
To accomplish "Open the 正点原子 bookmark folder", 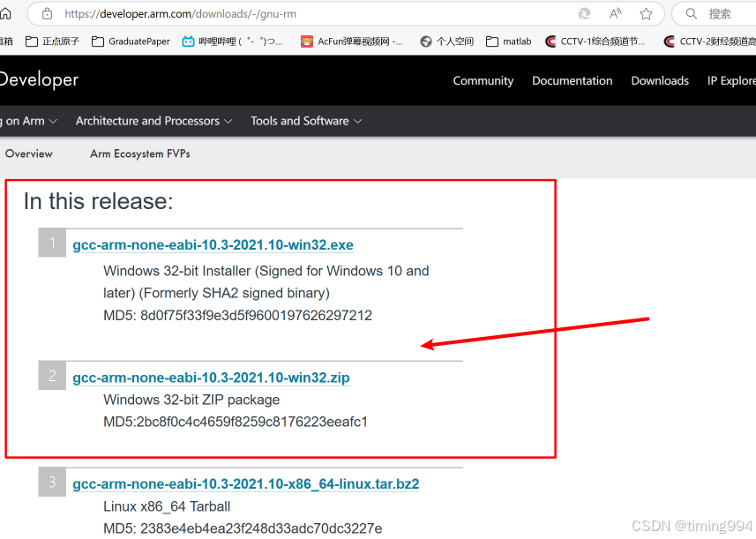I will coord(52,41).
